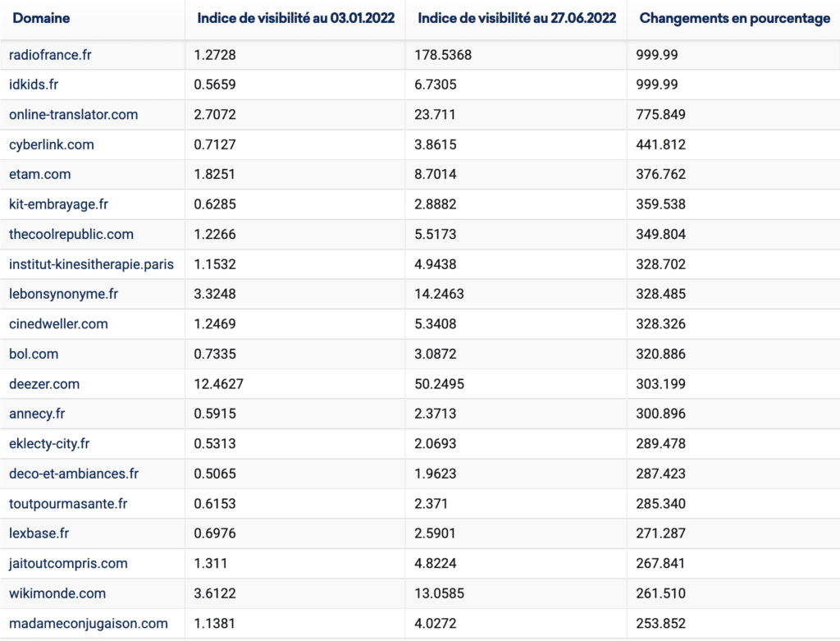Viewport: 840px width, 641px height.
Task: Click percentage value 320.886
Action: pos(660,354)
